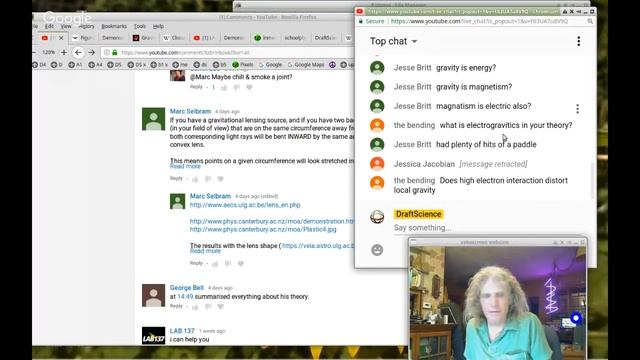Viewport: 640px width, 360px height.
Task: Open the 'D5 x' bookmark
Action: [136, 64]
